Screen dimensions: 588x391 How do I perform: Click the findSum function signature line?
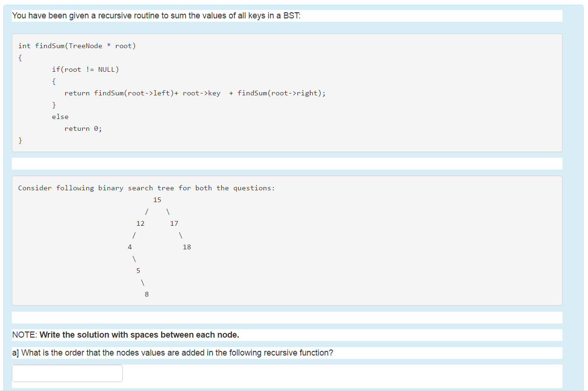coord(77,46)
